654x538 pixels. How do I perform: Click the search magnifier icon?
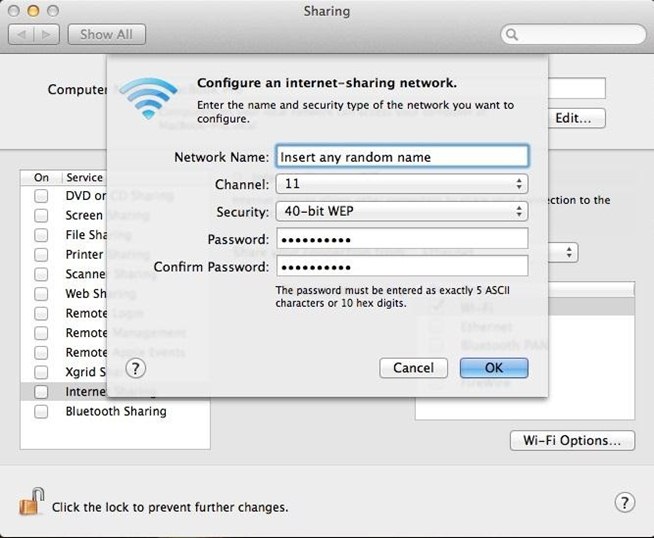pyautogui.click(x=512, y=34)
